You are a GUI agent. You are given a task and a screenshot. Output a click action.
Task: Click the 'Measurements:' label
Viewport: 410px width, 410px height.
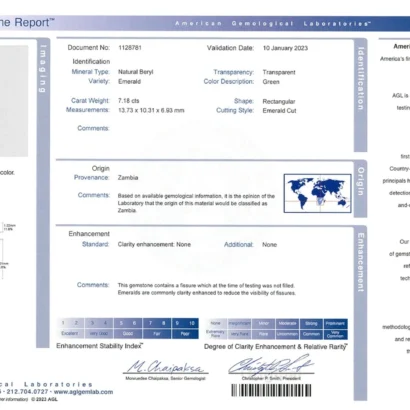coord(88,110)
